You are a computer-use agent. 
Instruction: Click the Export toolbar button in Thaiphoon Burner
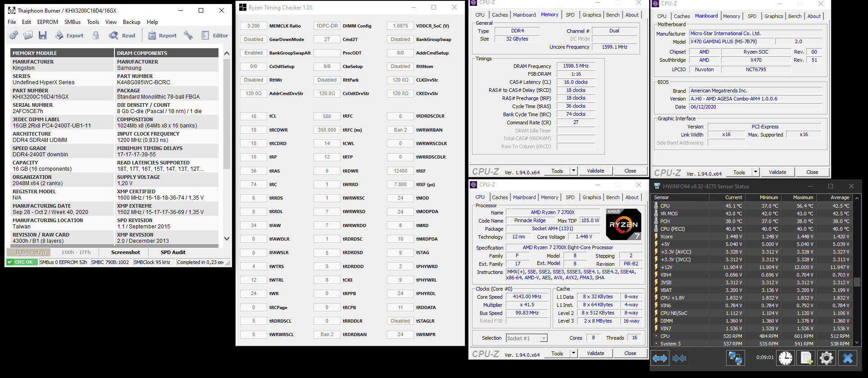coord(69,36)
